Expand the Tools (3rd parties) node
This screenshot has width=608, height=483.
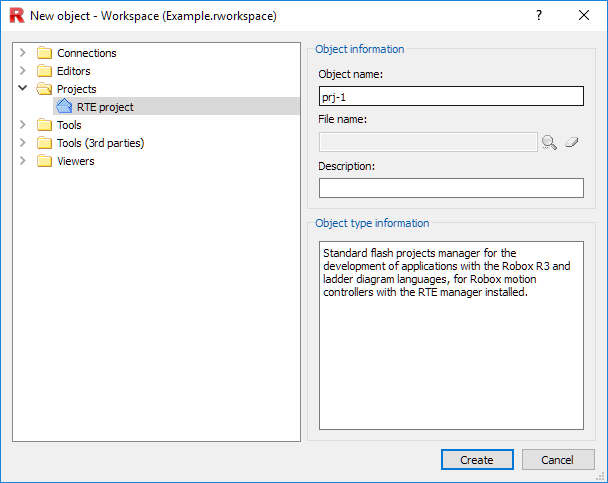click(22, 143)
